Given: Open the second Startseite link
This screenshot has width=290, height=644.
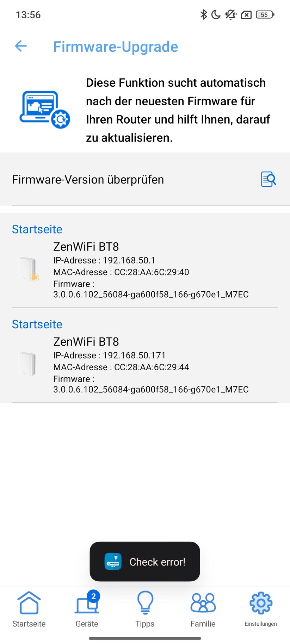Looking at the screenshot, I should [x=37, y=324].
